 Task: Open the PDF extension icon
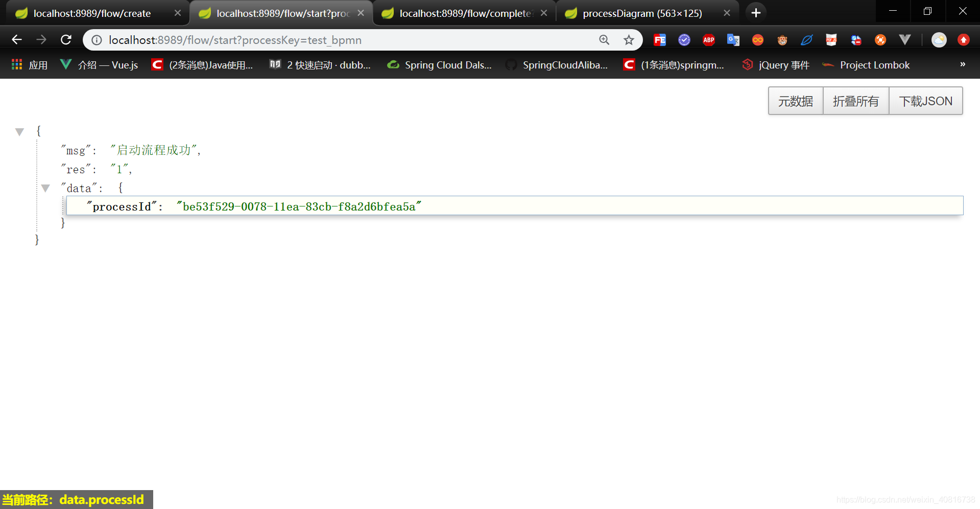831,40
